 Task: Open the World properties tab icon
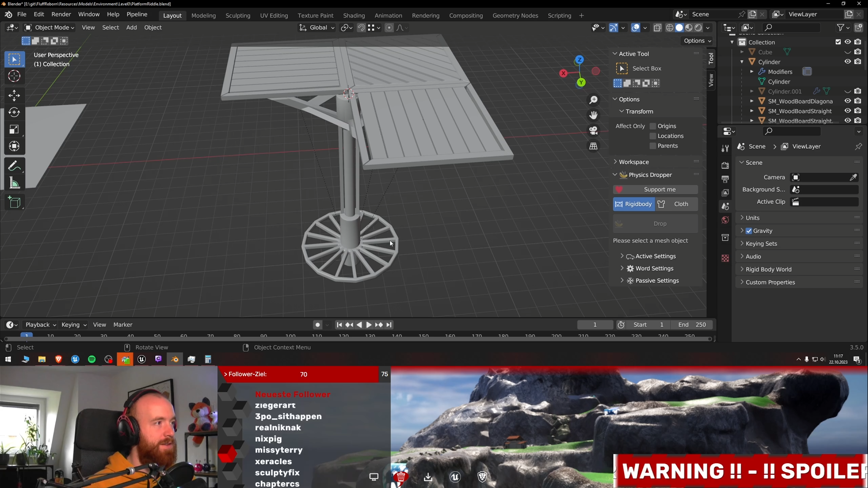pyautogui.click(x=725, y=220)
